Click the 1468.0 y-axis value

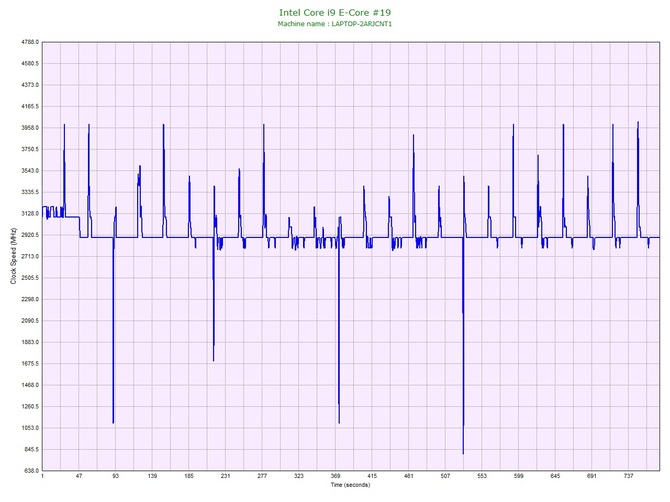coord(30,385)
